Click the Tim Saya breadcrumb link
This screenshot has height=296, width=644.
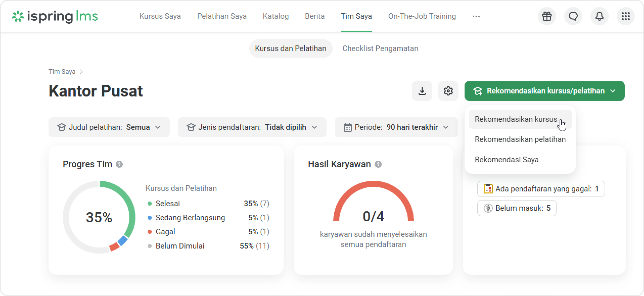62,72
